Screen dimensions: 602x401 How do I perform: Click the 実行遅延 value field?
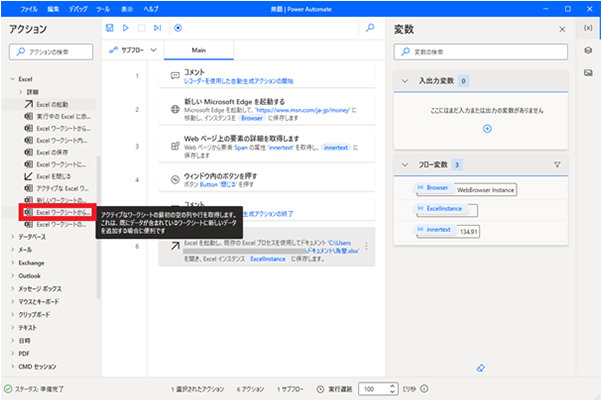pyautogui.click(x=374, y=389)
